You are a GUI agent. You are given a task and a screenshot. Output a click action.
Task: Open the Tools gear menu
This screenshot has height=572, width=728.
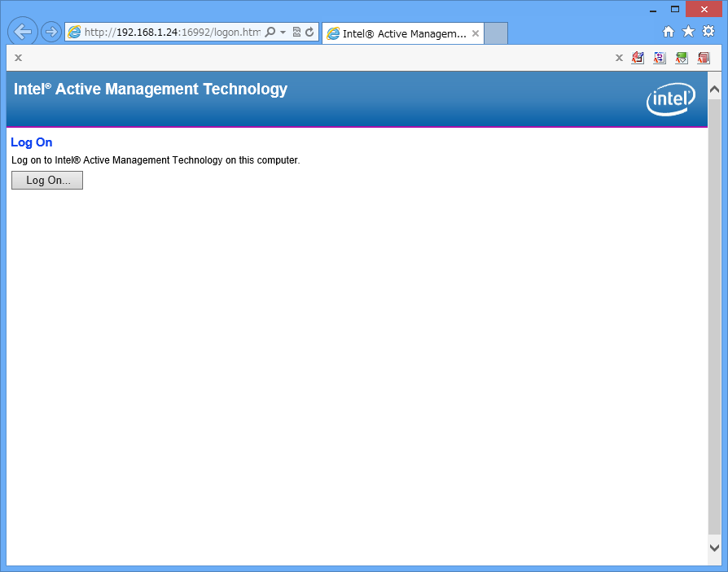(x=708, y=32)
